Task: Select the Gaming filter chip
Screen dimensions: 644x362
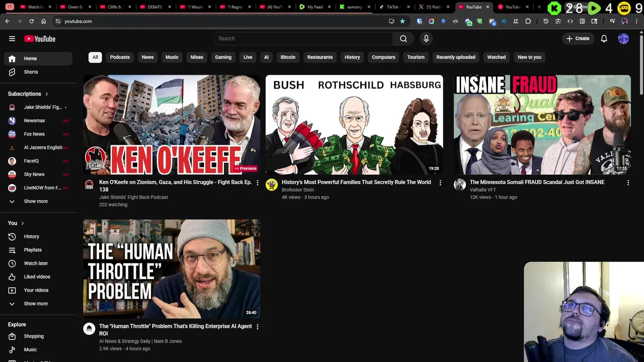Action: (223, 57)
